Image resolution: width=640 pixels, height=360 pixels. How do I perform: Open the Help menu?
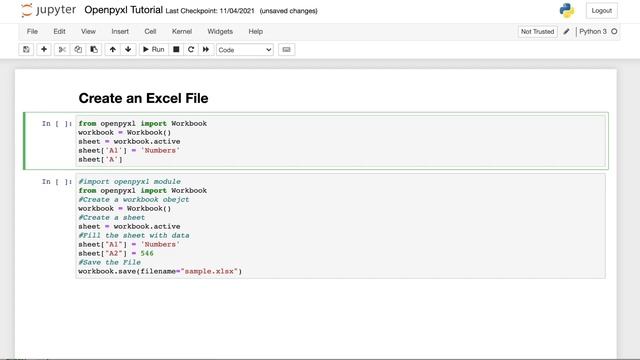(256, 31)
